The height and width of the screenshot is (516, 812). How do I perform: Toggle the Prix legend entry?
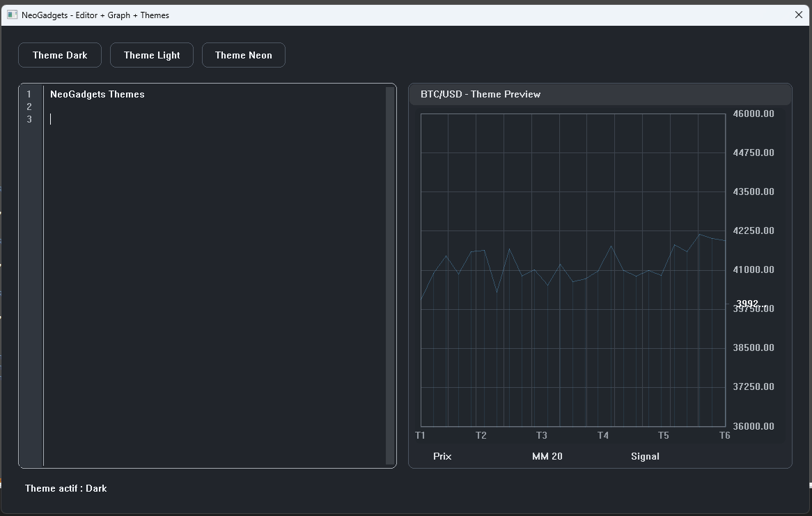442,456
